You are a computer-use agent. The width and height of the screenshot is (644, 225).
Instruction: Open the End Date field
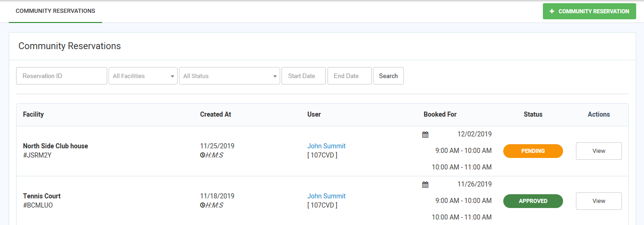click(x=349, y=76)
